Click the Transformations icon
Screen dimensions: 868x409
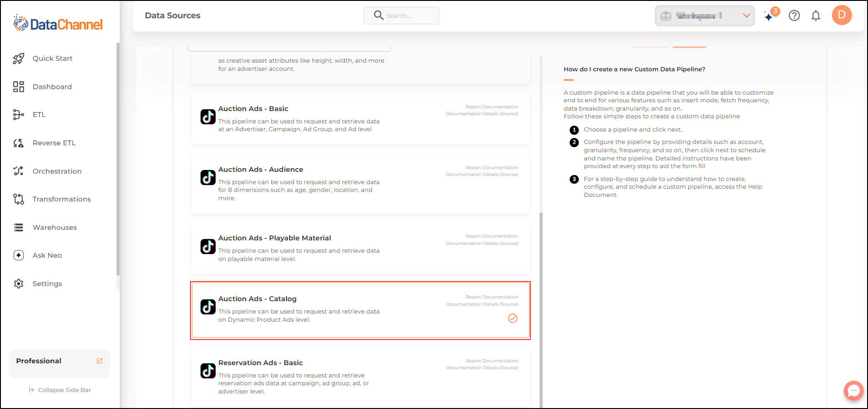click(18, 199)
